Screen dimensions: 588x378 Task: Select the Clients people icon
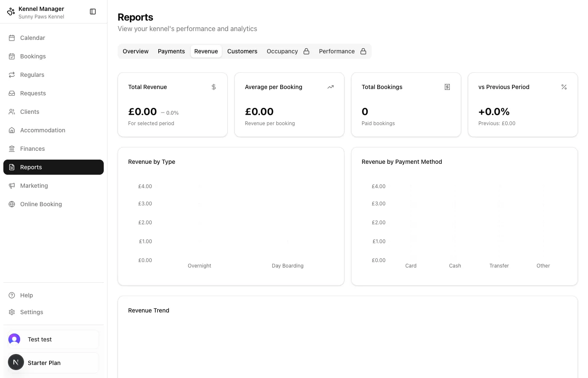tap(13, 112)
